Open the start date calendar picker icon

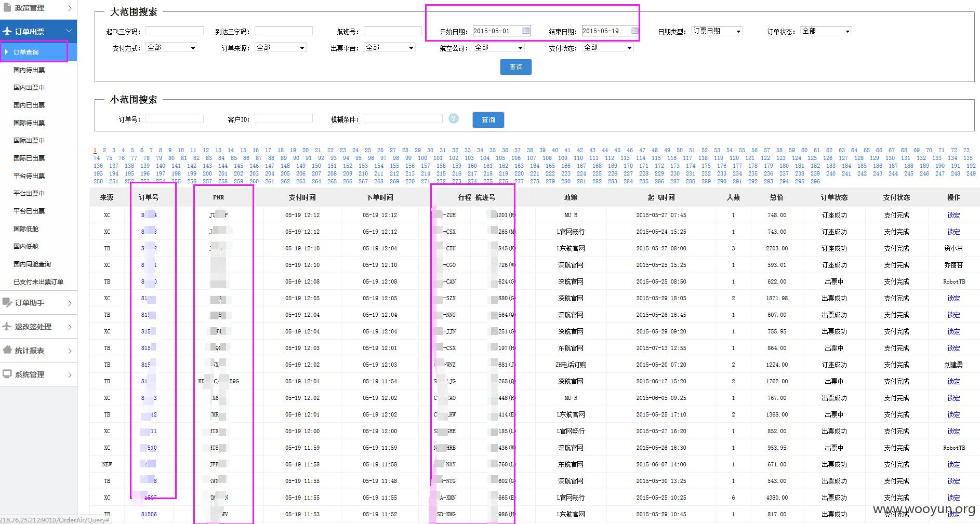tap(526, 31)
